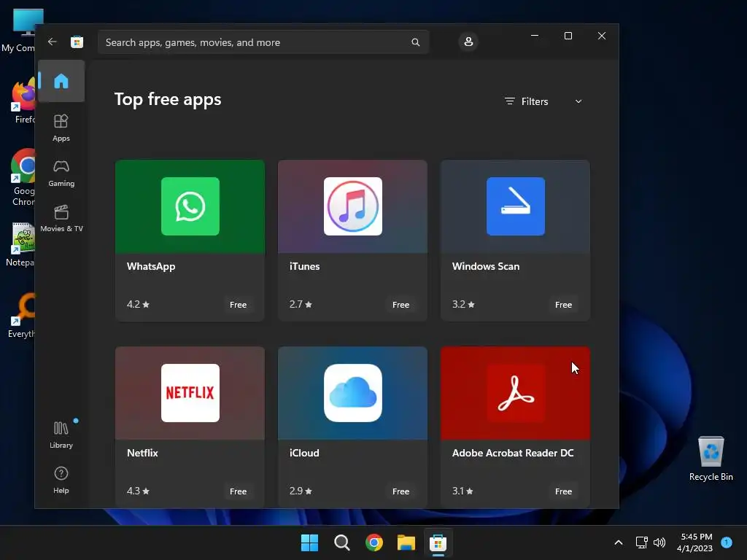Open the user account profile icon

(468, 42)
